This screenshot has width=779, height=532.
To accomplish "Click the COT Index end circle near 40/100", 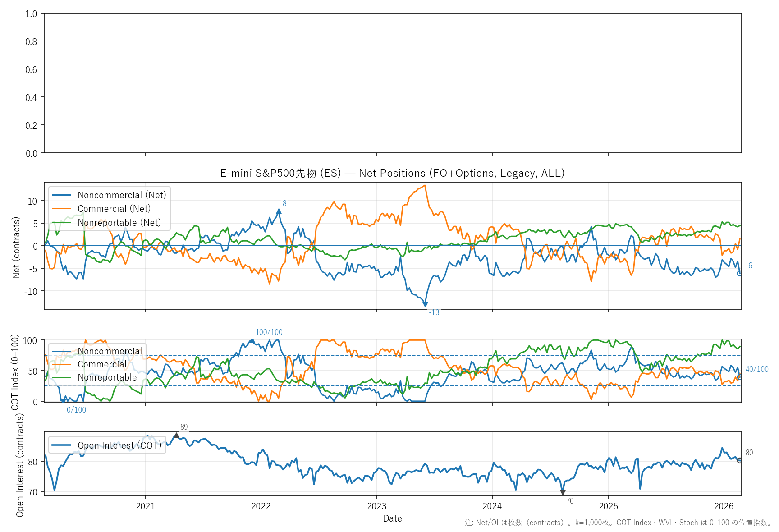I will coord(739,377).
